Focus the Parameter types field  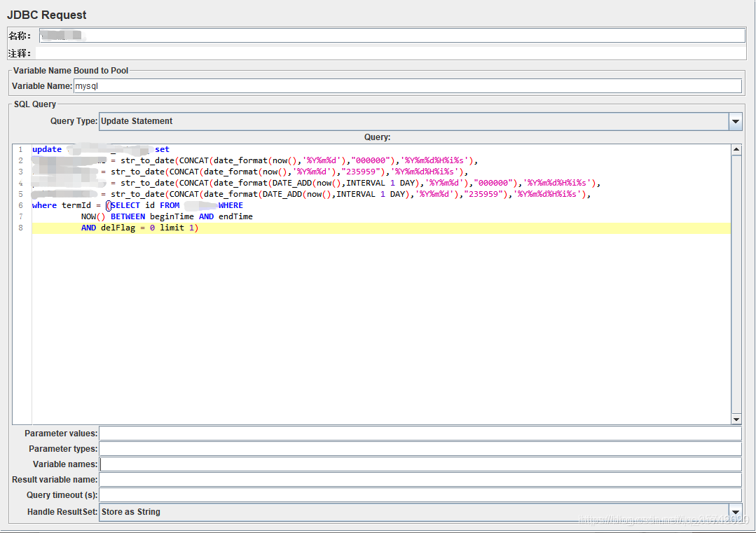coord(420,449)
